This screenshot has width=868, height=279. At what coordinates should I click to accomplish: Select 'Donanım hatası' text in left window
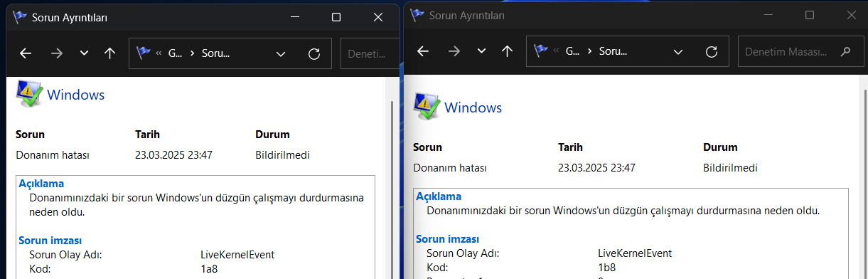(x=53, y=154)
